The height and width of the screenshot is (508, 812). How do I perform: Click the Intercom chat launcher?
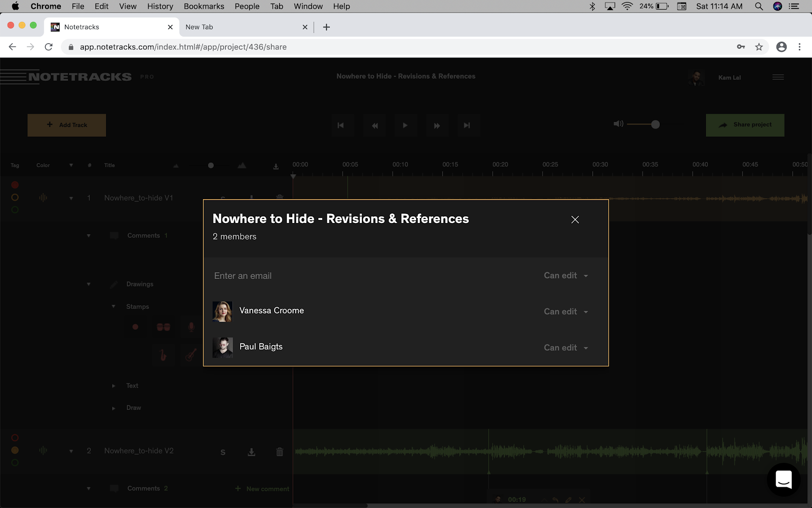[784, 480]
